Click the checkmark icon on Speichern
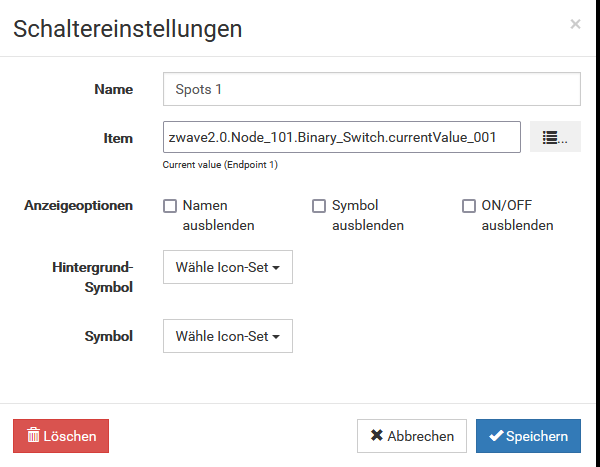Viewport: 600px width, 467px height. tap(496, 436)
